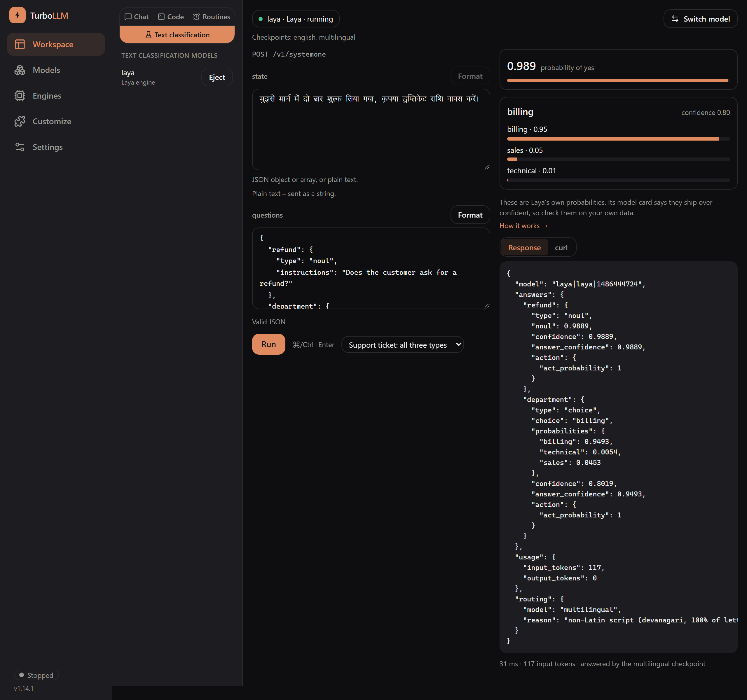Click the Checkpoints english, multilingual text
This screenshot has height=700, width=747.
pos(303,37)
